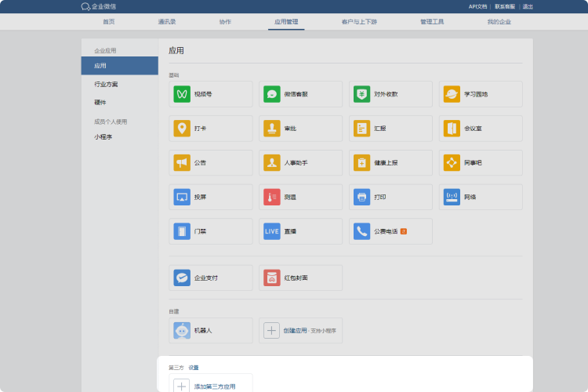Click the plus icon for 添加第三方应用
Image resolution: width=588 pixels, height=392 pixels.
pos(181,386)
